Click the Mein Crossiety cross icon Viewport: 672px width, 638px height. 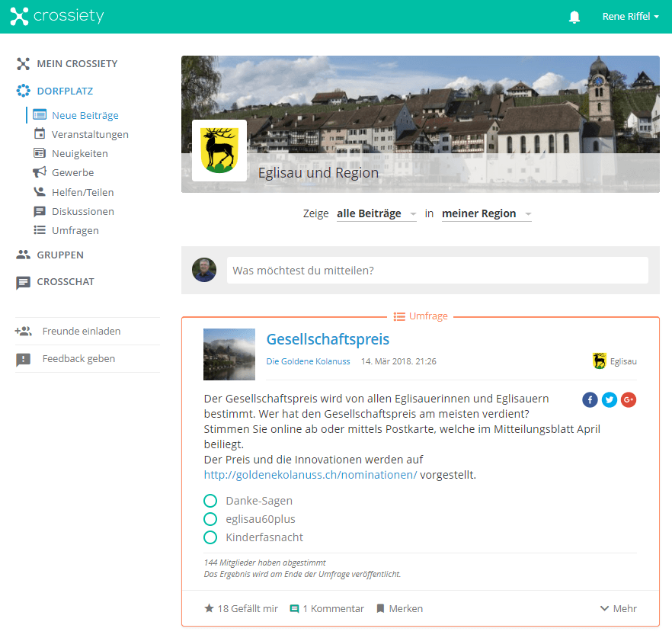[23, 64]
